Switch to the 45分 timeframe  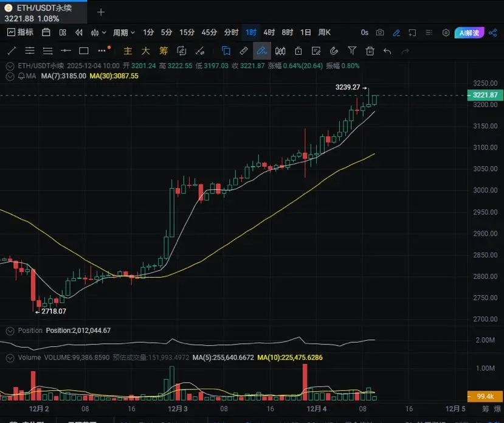[209, 32]
